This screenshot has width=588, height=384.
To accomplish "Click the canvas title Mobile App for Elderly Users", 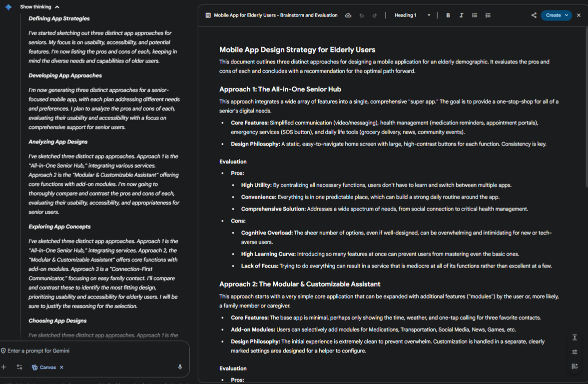I will click(276, 15).
